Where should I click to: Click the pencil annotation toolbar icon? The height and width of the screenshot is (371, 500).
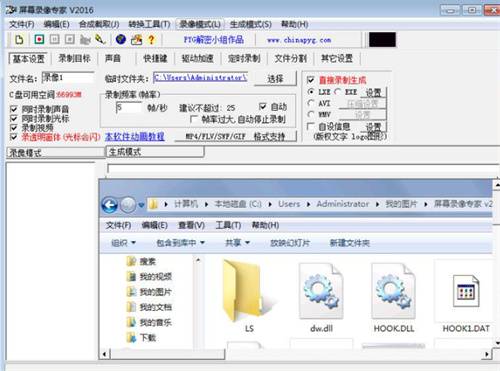click(100, 40)
